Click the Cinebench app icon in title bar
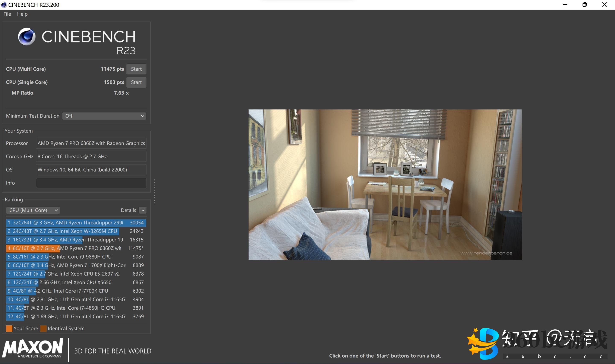The width and height of the screenshot is (615, 364). click(x=4, y=5)
